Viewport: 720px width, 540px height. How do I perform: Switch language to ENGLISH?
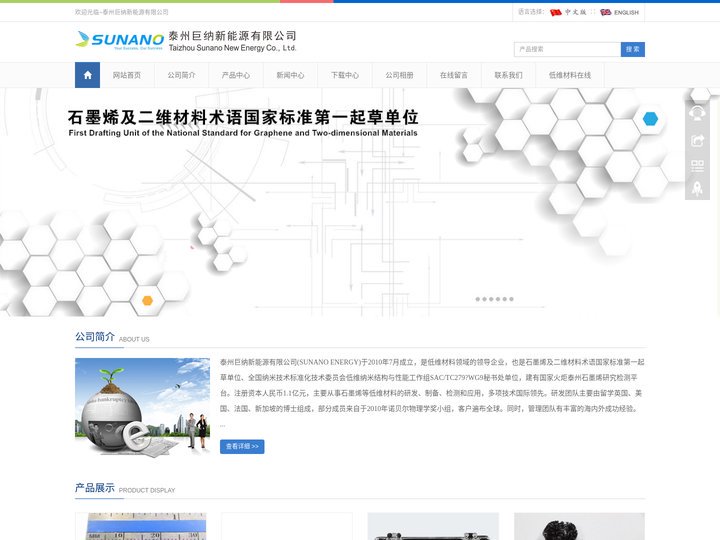click(626, 12)
